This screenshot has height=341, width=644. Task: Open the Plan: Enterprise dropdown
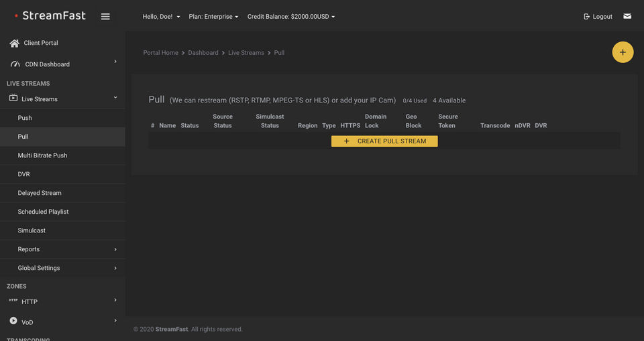[x=213, y=17]
